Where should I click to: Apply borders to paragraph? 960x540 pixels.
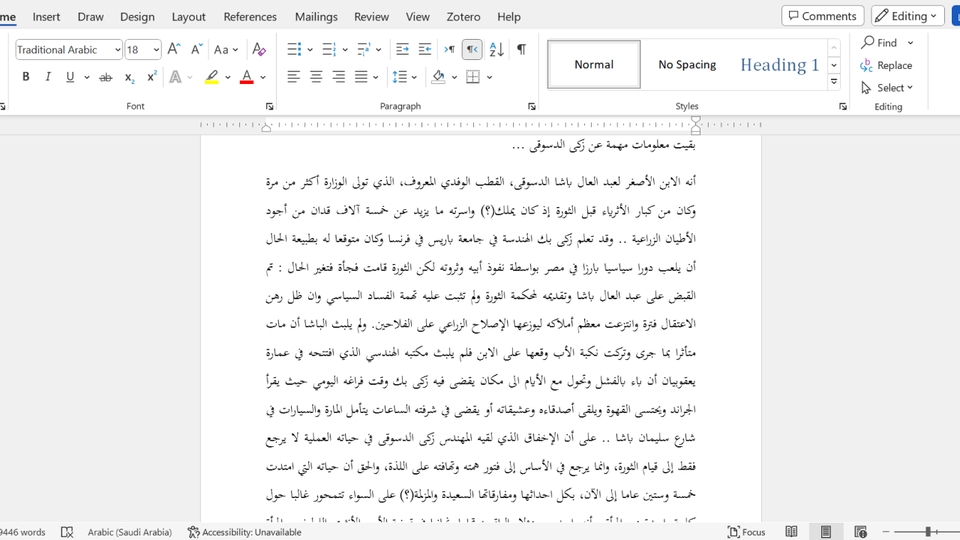tap(473, 77)
